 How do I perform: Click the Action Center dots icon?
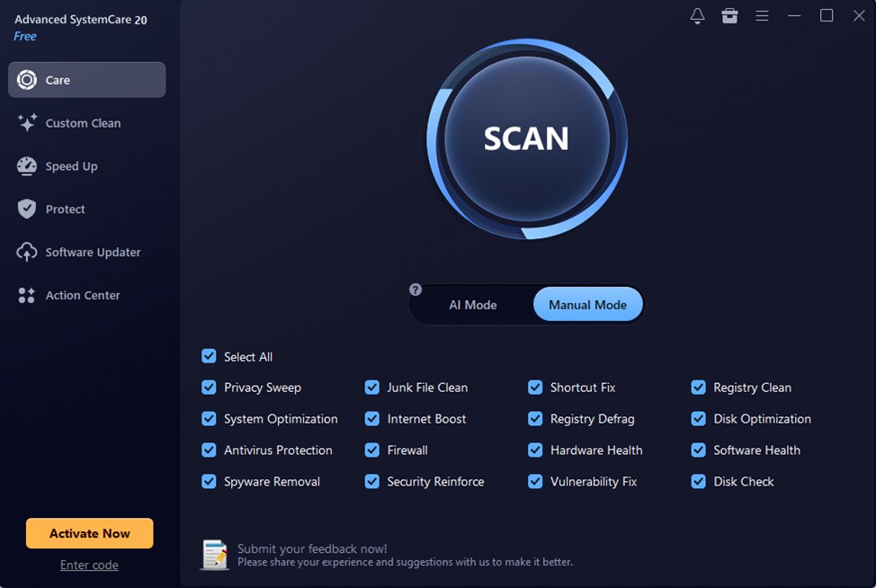tap(26, 295)
